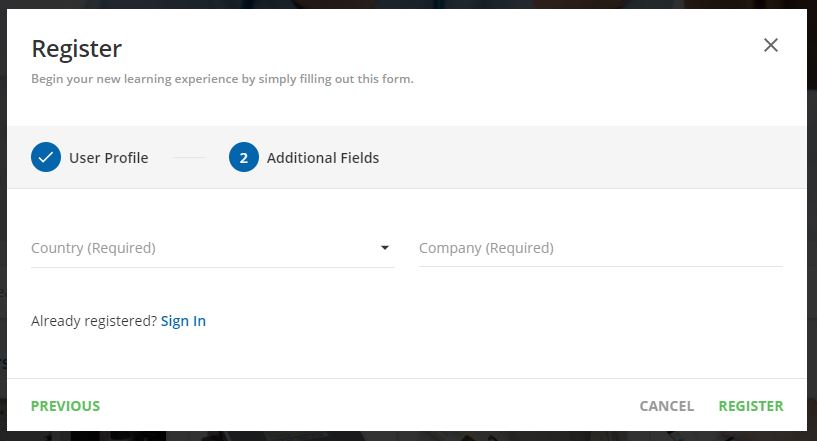Click the step 2 circle icon

tap(244, 158)
